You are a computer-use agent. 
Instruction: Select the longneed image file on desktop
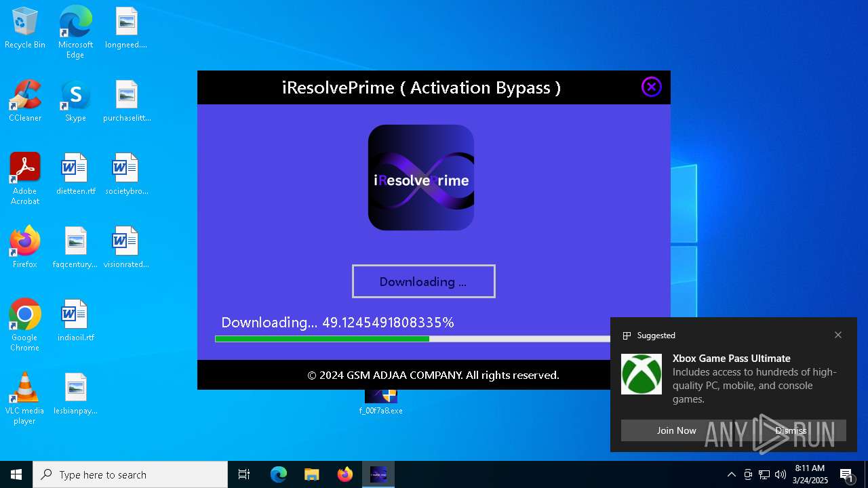[126, 28]
